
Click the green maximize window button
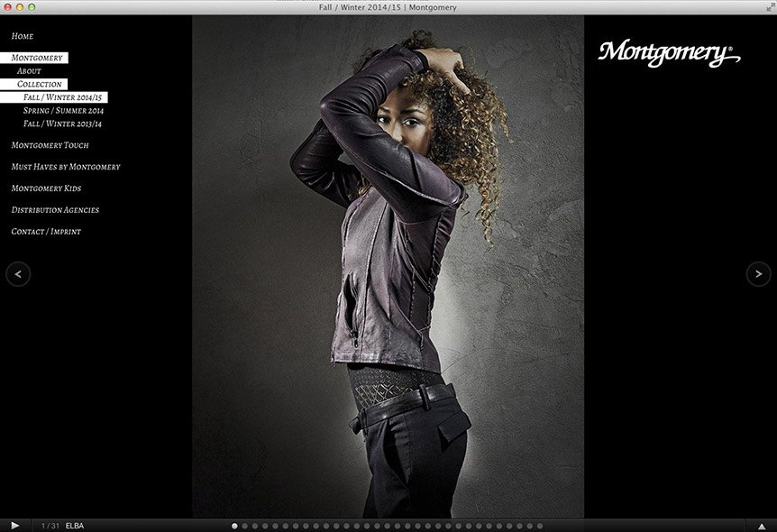[x=32, y=7]
